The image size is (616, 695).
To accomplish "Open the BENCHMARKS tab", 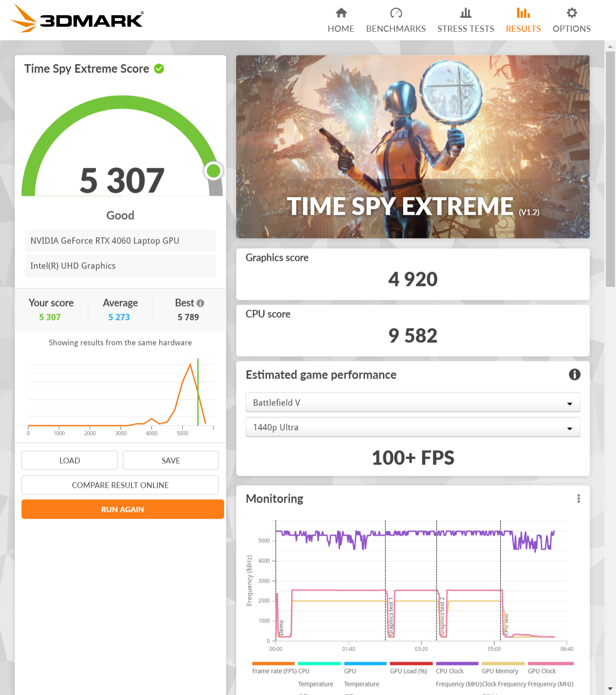I will (x=396, y=20).
